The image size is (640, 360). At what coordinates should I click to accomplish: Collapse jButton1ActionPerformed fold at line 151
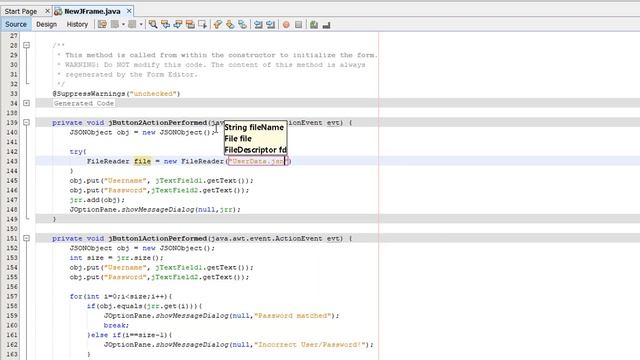tap(27, 238)
